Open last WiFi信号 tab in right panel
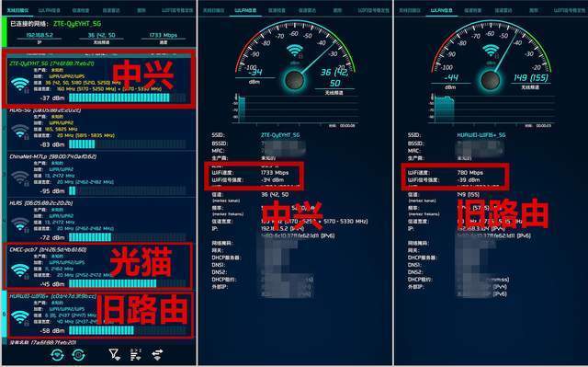Screen dimensions: 588x367 coord(570,10)
